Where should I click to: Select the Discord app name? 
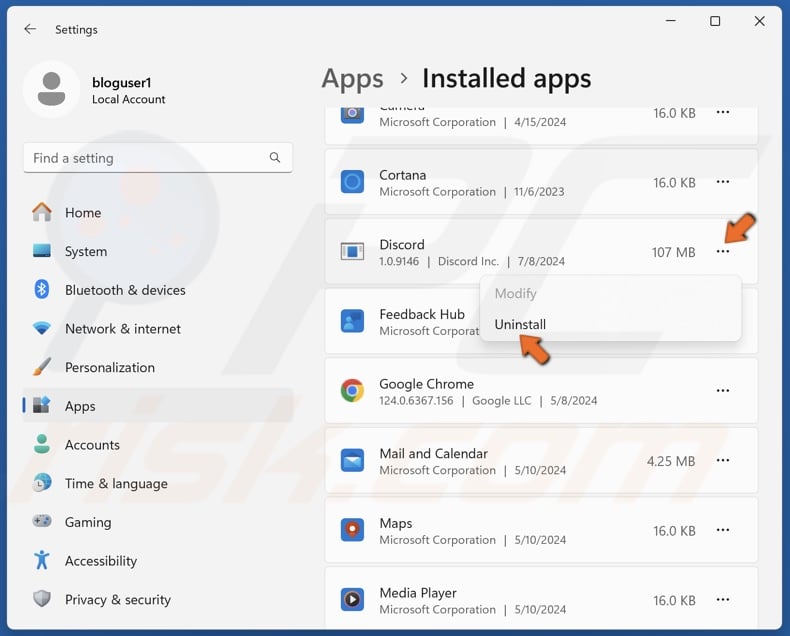point(402,244)
